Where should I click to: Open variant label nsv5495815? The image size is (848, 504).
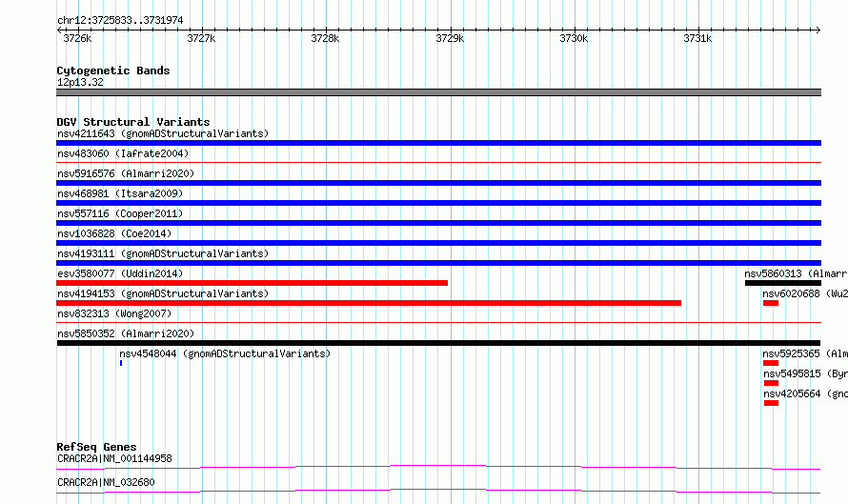(x=805, y=373)
